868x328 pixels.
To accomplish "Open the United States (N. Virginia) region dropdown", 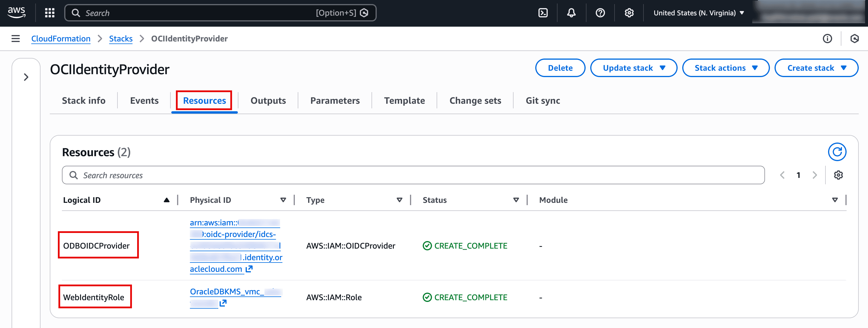I will [698, 13].
